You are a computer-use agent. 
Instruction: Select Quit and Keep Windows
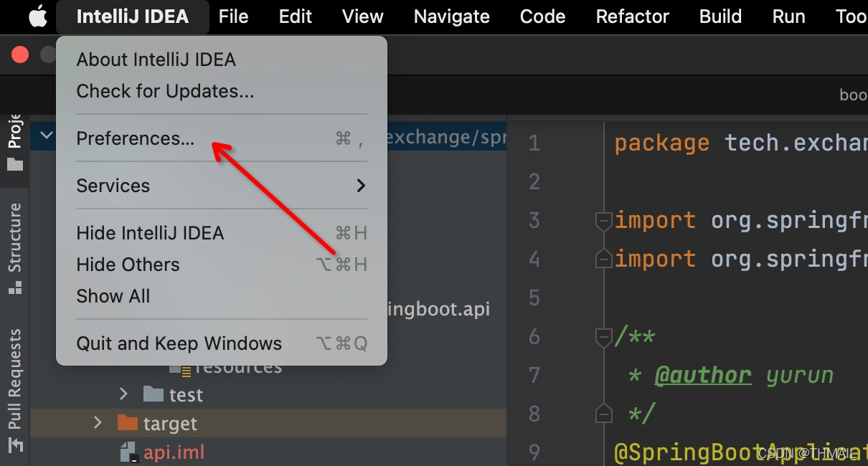(179, 343)
